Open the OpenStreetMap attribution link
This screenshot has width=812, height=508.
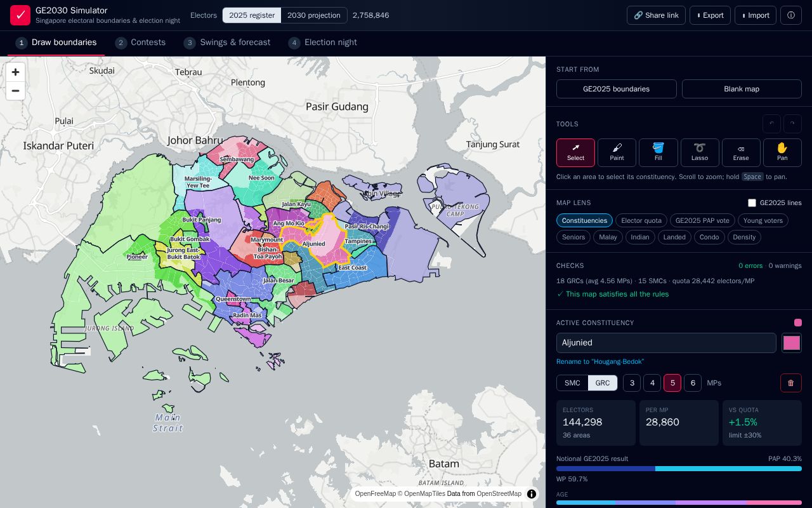click(499, 493)
